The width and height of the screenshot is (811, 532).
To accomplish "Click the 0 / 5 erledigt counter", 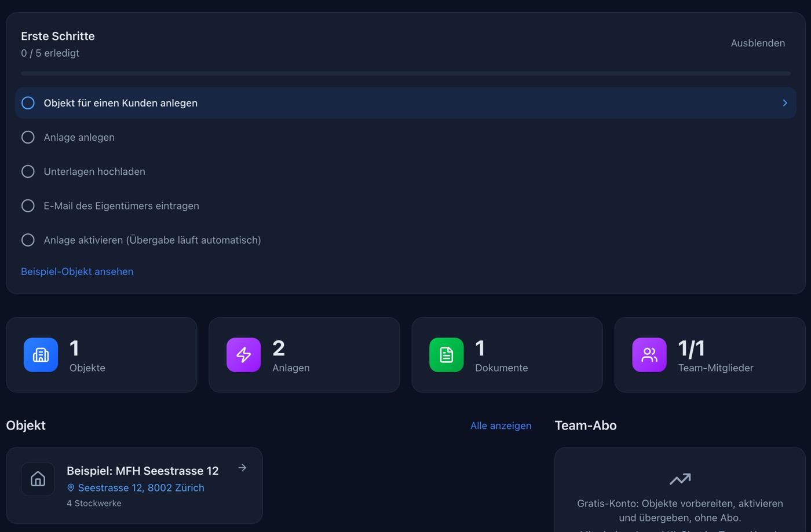I will [x=50, y=53].
